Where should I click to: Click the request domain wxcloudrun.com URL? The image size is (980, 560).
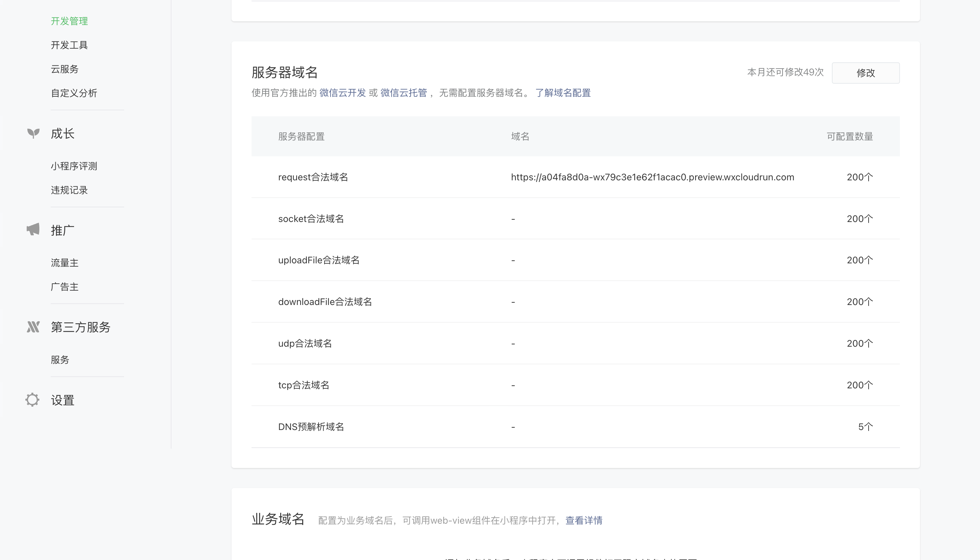click(x=652, y=177)
